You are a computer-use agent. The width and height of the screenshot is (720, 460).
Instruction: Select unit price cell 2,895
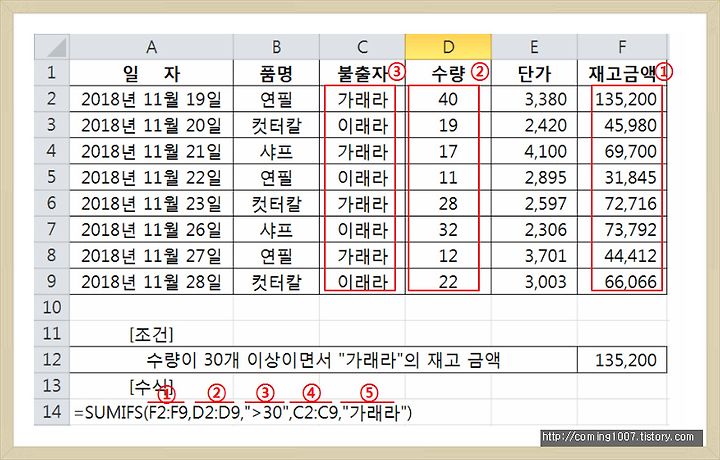point(534,177)
